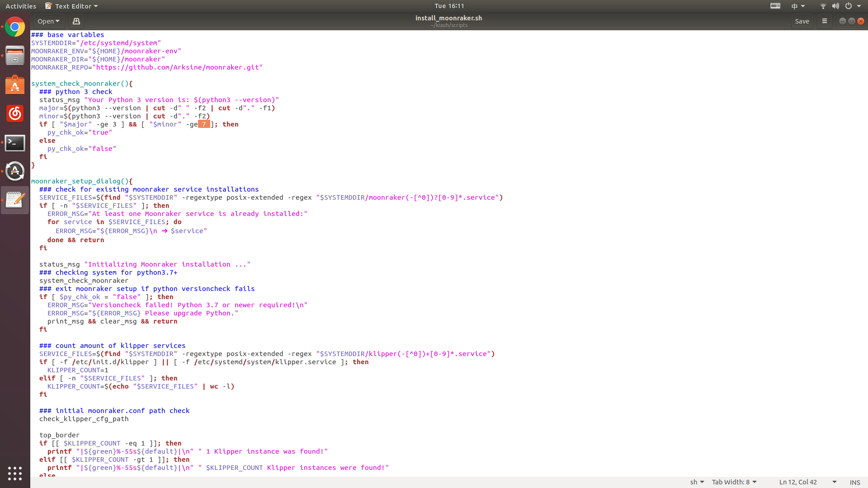868x488 pixels.
Task: Open the hamburger menu in gedit
Action: pyautogui.click(x=824, y=21)
